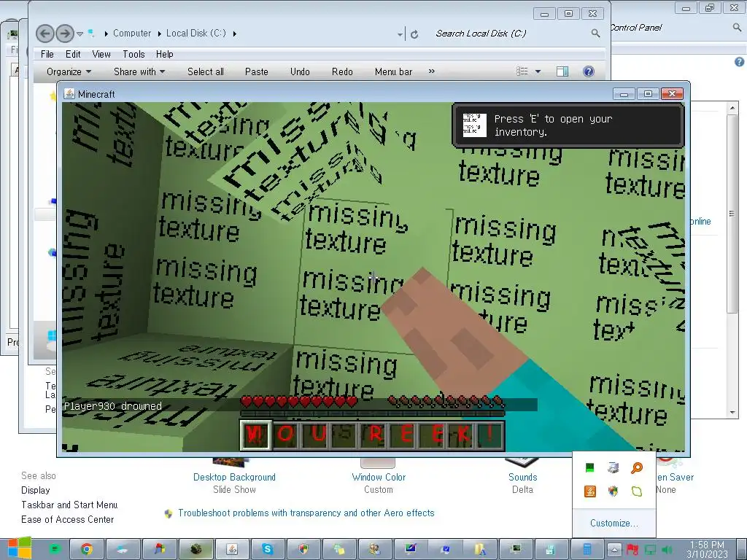Click Local Disk (C:) in the address bar
This screenshot has width=747, height=560.
tap(196, 34)
